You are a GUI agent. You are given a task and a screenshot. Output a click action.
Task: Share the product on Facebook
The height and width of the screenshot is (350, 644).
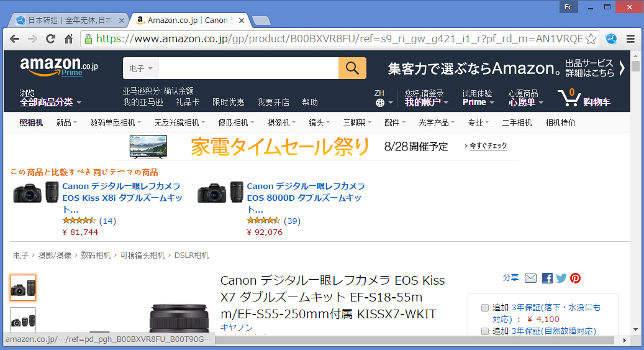click(x=547, y=279)
